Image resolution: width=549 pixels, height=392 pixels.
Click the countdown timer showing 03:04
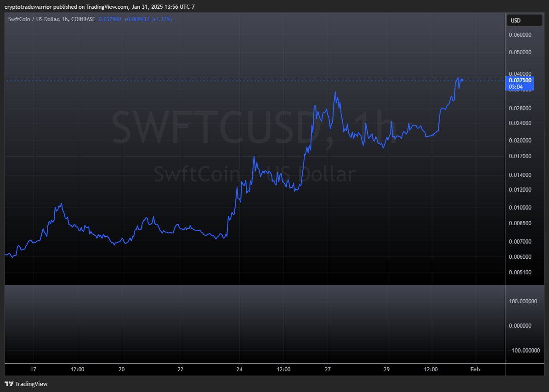coord(517,86)
